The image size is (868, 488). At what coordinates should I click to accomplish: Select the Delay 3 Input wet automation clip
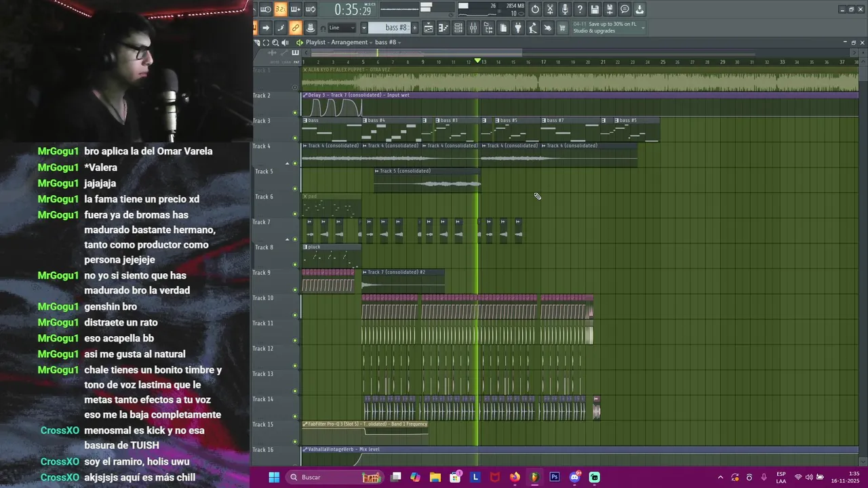580,104
